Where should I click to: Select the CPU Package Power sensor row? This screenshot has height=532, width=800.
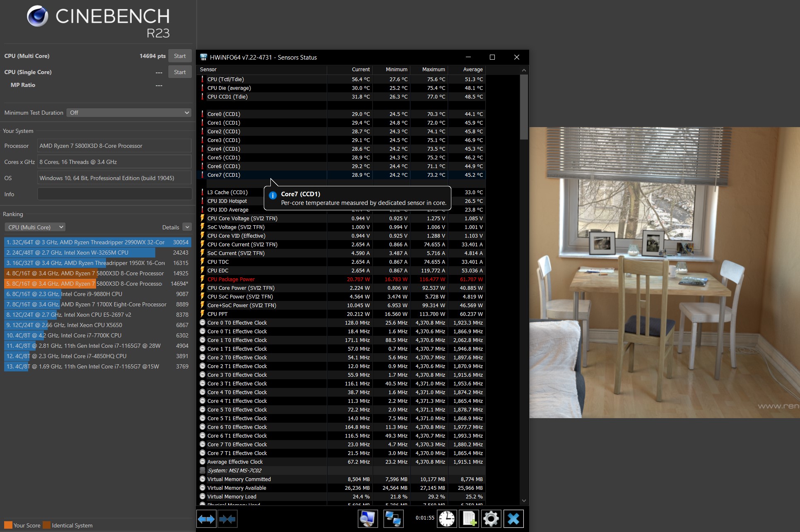(231, 279)
